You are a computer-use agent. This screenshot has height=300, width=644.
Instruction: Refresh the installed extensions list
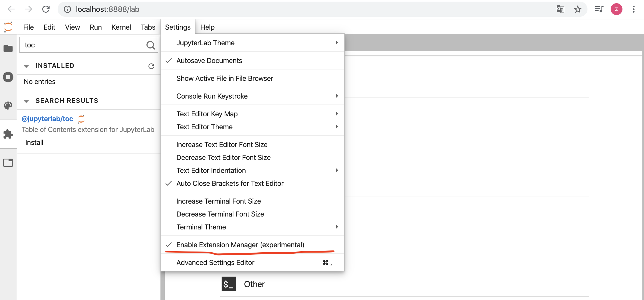click(x=151, y=66)
